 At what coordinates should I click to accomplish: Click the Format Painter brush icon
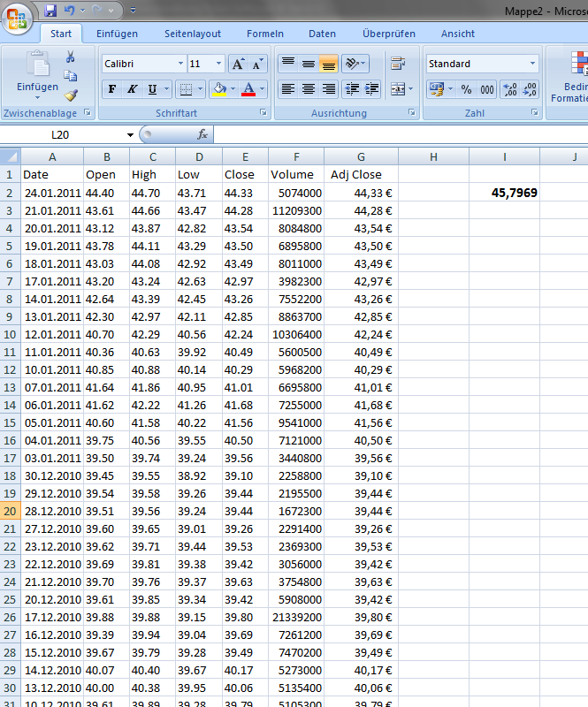71,95
